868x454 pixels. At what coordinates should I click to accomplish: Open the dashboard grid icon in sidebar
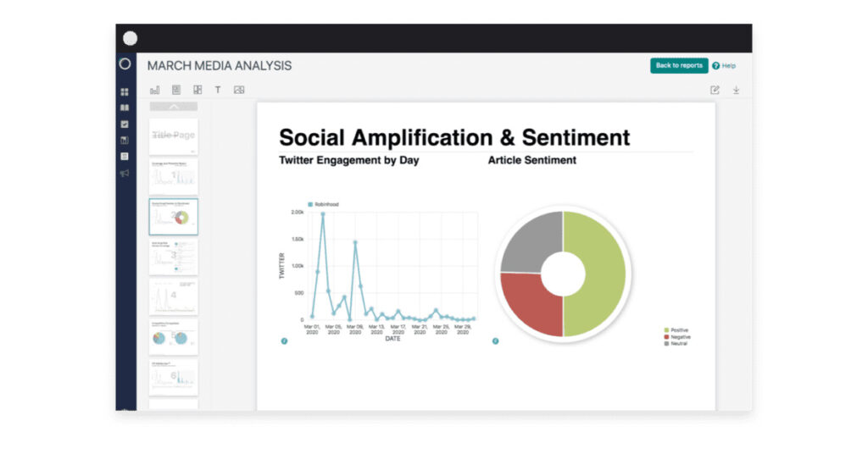(125, 91)
